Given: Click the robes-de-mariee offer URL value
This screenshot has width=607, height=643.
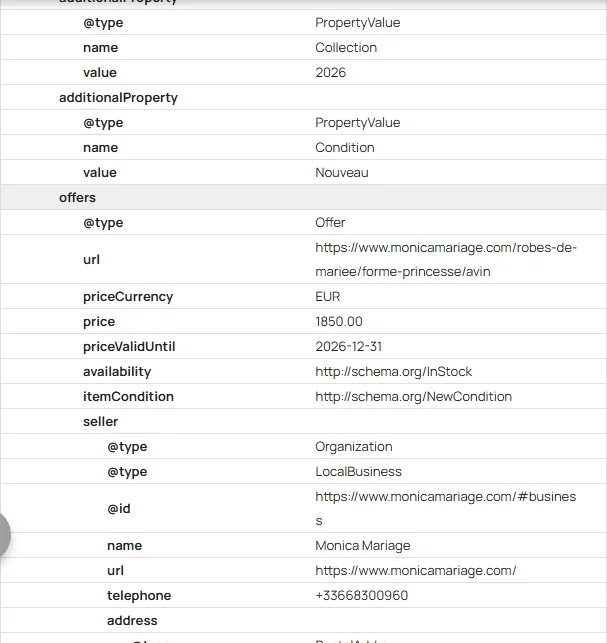Looking at the screenshot, I should pos(446,259).
